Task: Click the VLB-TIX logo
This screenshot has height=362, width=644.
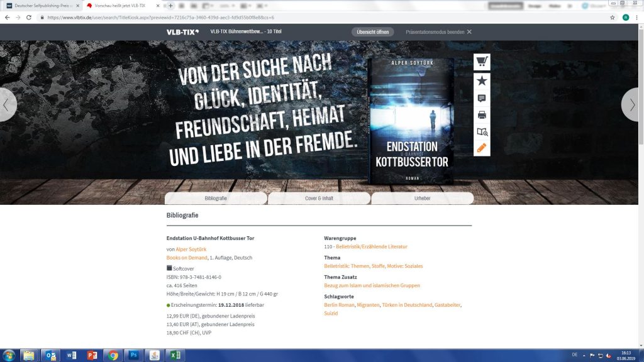Action: click(182, 32)
